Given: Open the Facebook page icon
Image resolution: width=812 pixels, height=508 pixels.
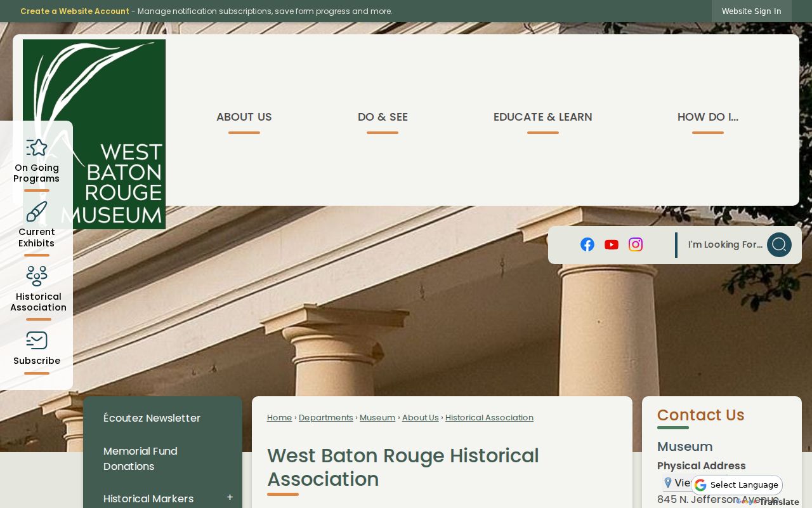Looking at the screenshot, I should 587,244.
